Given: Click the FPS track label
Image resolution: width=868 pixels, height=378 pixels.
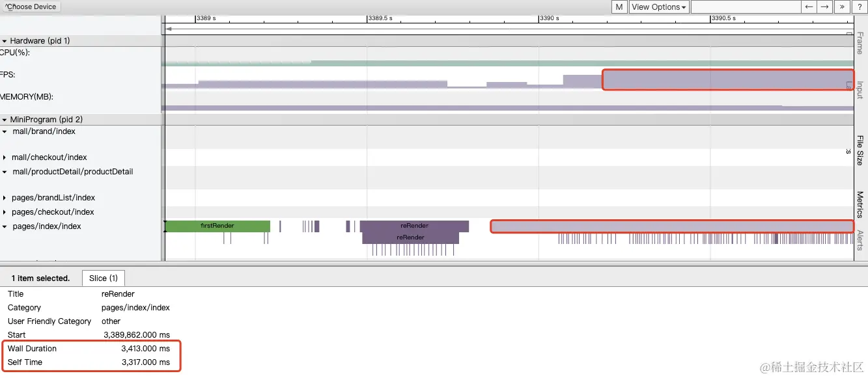Looking at the screenshot, I should tap(8, 75).
